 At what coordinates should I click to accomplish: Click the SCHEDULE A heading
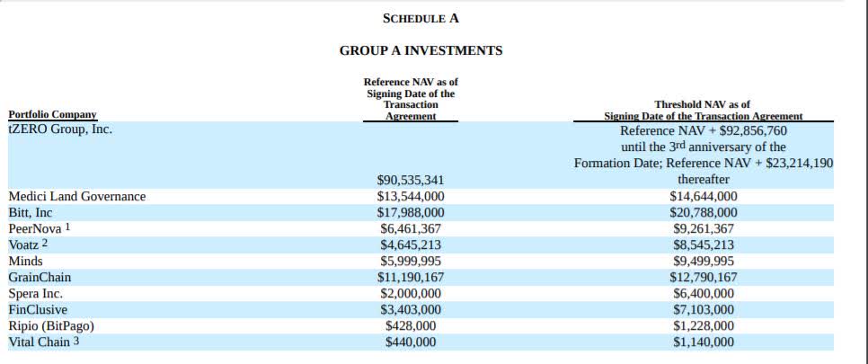pos(421,18)
